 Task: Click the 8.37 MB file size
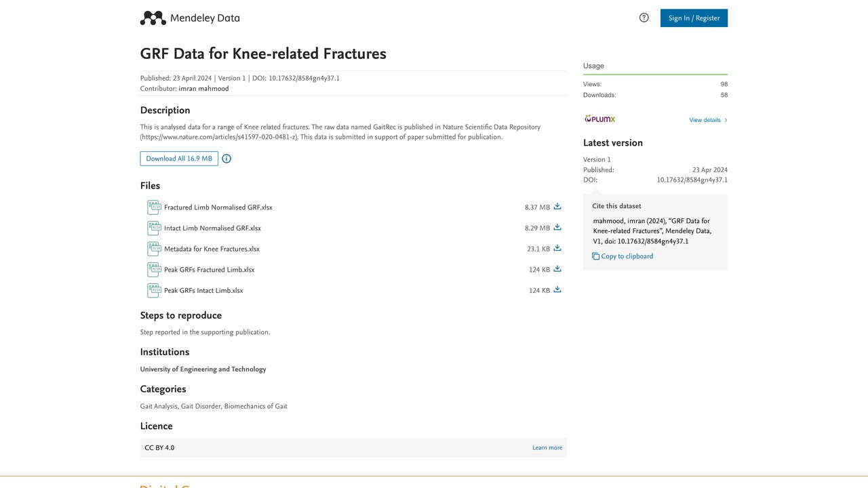coord(537,207)
